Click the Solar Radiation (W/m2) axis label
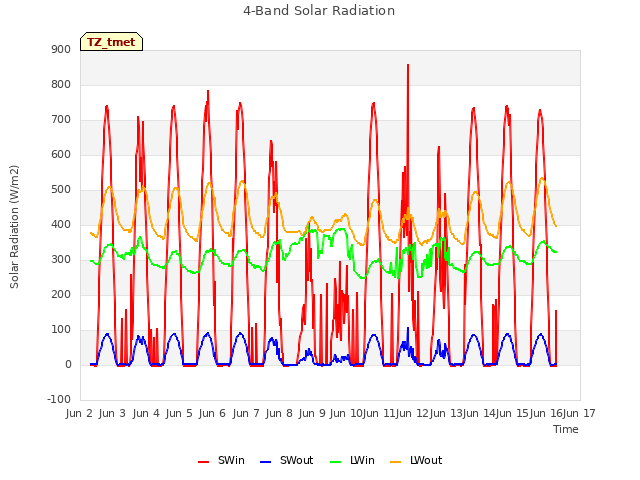Image resolution: width=640 pixels, height=480 pixels. (x=14, y=227)
